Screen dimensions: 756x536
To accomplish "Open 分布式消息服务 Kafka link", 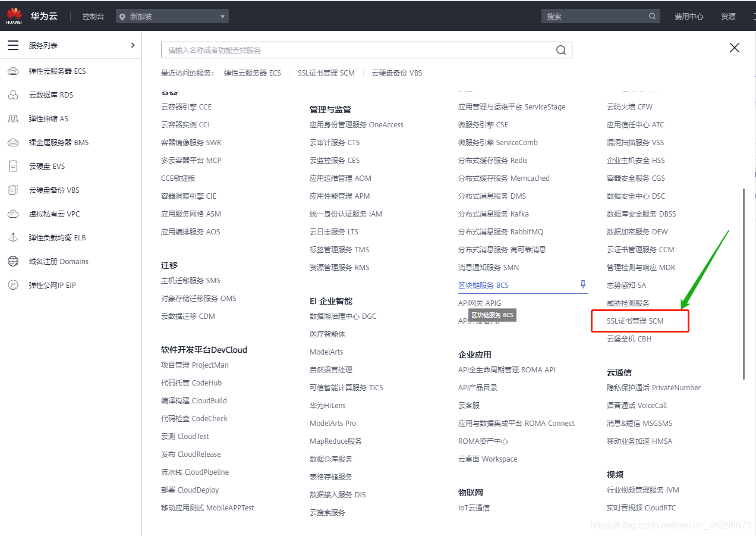I will (x=493, y=214).
